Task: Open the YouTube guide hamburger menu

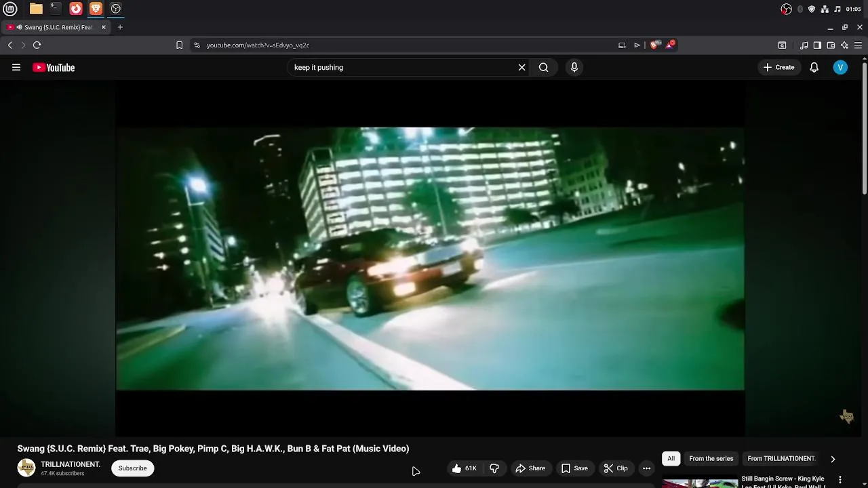Action: click(x=16, y=67)
